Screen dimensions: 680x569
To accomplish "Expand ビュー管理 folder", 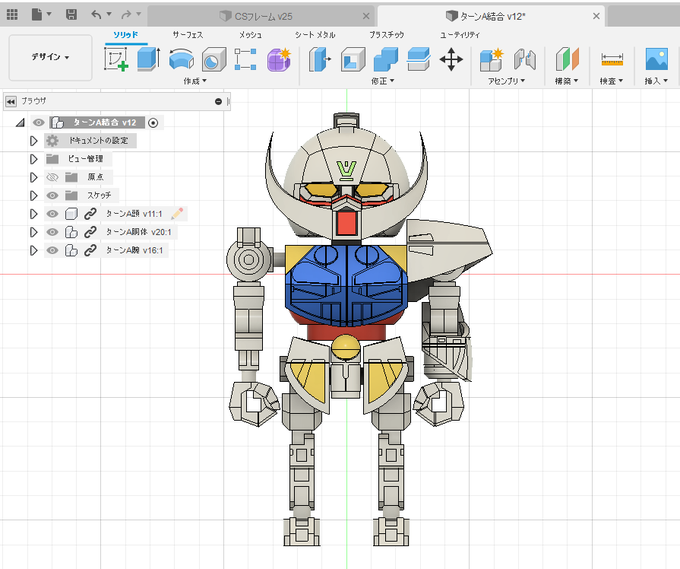I will tap(33, 159).
